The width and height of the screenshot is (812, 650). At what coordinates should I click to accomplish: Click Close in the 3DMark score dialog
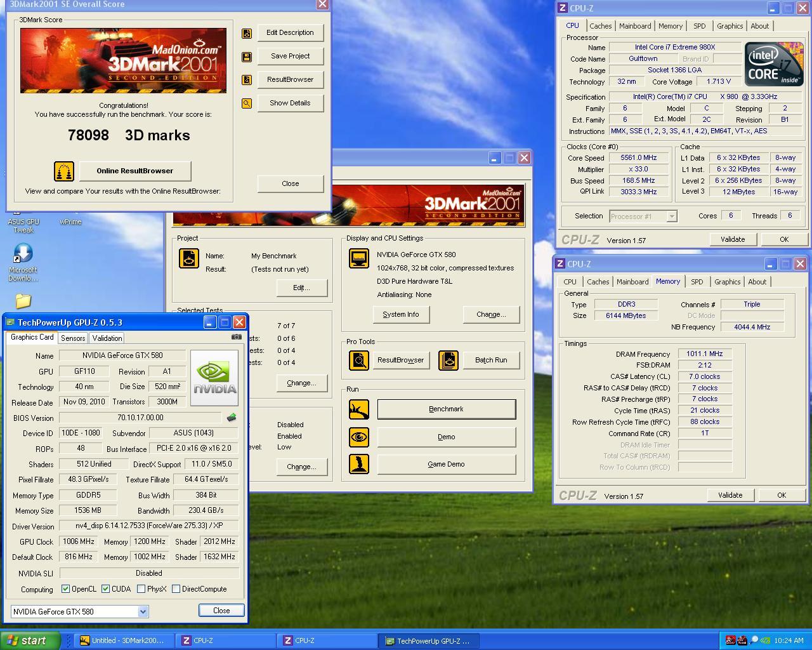[x=290, y=183]
